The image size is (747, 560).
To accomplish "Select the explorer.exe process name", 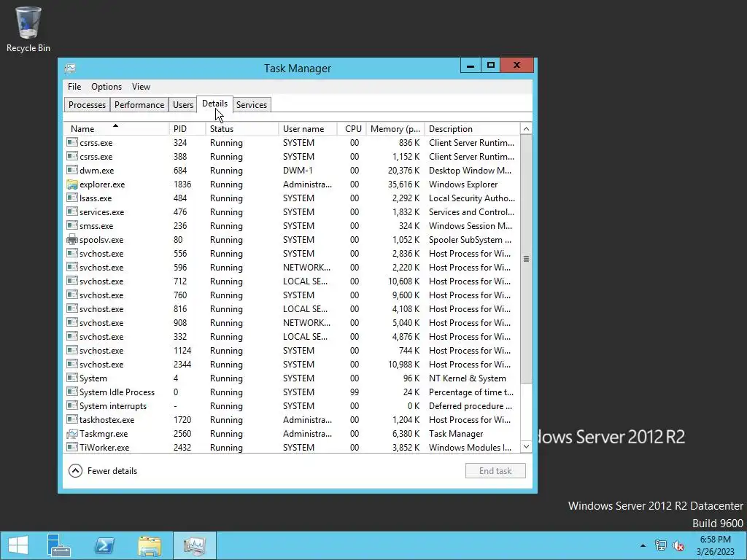I will click(x=102, y=184).
